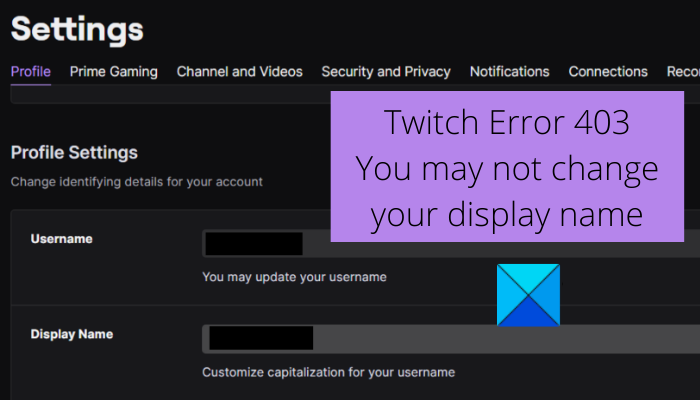The image size is (700, 400).
Task: Open the Notifications tab
Action: (509, 72)
